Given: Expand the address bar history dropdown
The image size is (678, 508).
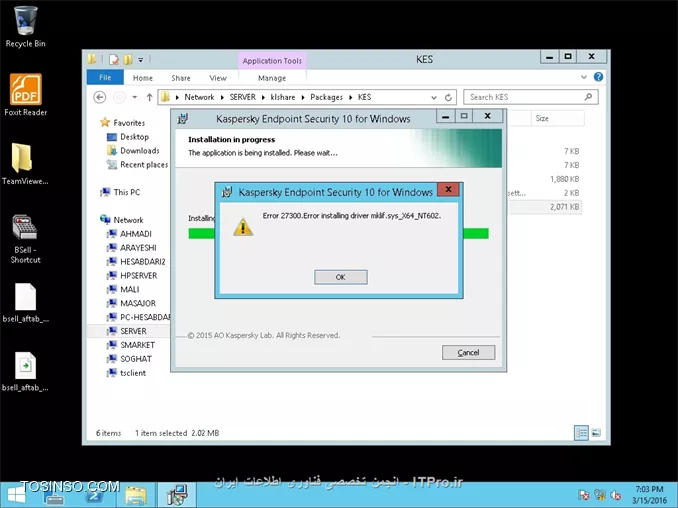Looking at the screenshot, I should click(x=434, y=98).
